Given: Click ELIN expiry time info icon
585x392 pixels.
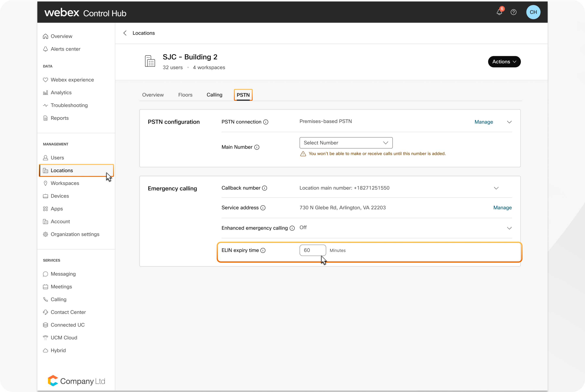Looking at the screenshot, I should point(263,250).
